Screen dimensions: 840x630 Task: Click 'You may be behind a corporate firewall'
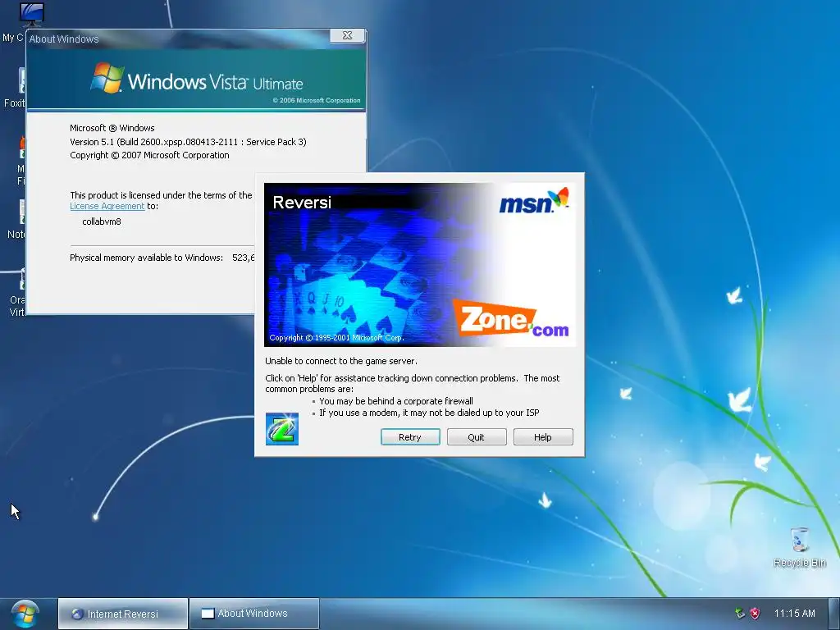(x=396, y=401)
